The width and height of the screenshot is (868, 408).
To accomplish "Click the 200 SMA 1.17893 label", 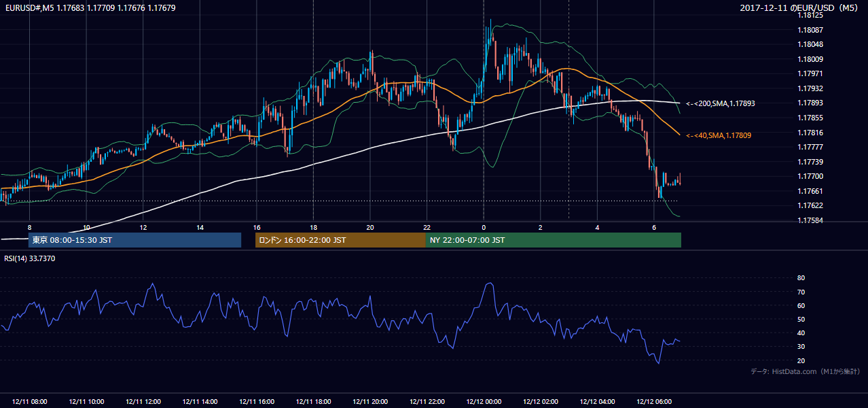I will point(721,103).
